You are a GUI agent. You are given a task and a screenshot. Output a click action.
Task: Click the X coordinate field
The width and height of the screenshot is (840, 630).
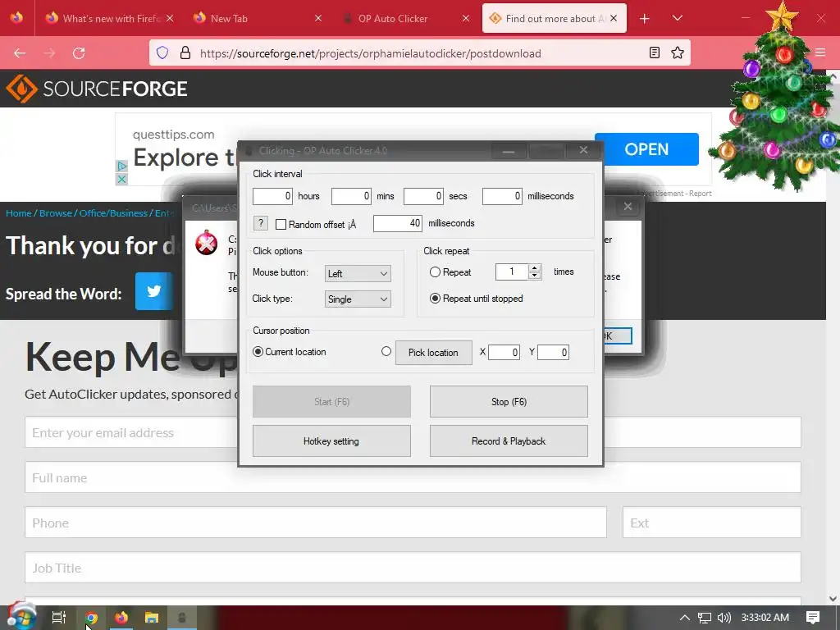[x=504, y=352]
